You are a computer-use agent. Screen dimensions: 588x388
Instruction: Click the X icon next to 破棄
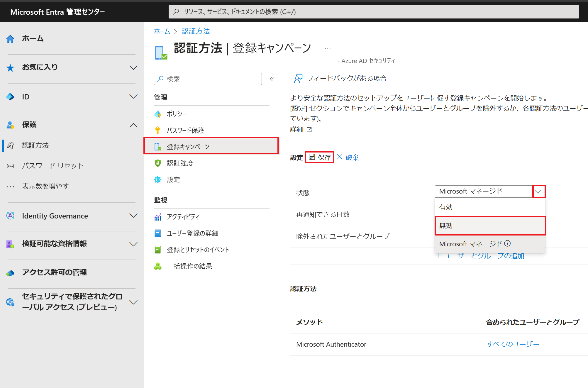pos(340,157)
